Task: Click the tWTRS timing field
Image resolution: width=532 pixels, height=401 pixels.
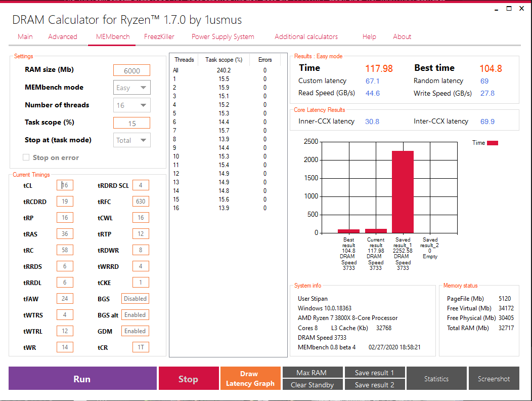Action: pyautogui.click(x=65, y=315)
